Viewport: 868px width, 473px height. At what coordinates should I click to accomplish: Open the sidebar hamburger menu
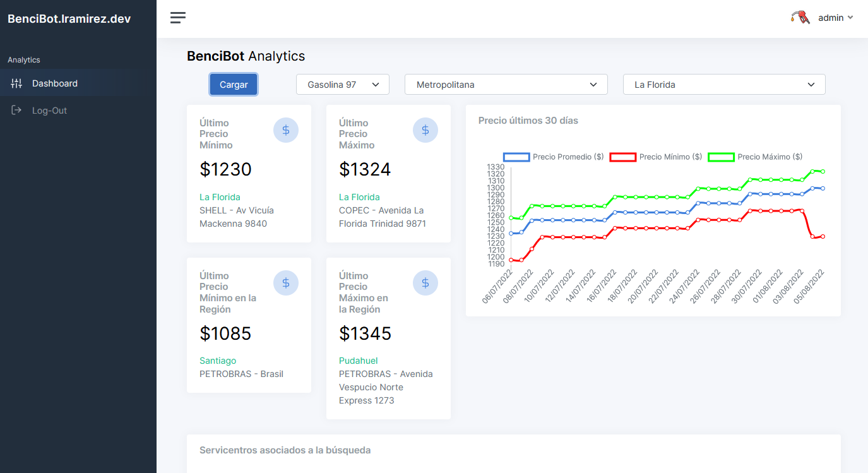(x=177, y=18)
